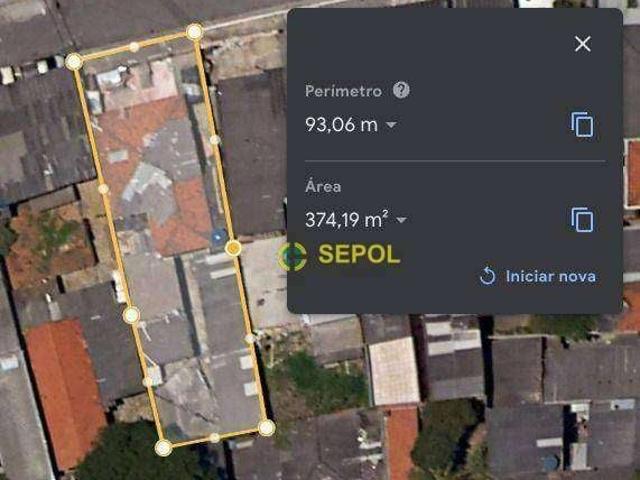This screenshot has width=640, height=480.
Task: Click the area value 374,19 m² text
Action: pos(347,220)
